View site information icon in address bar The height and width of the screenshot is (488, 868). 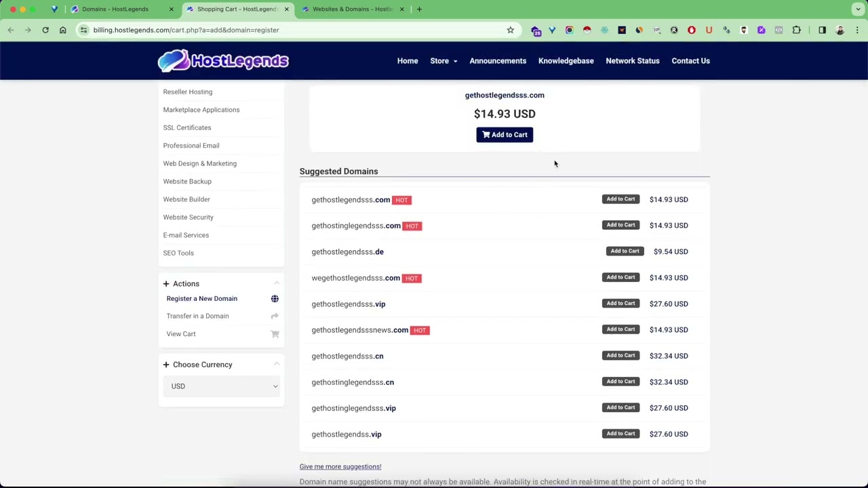pyautogui.click(x=83, y=30)
